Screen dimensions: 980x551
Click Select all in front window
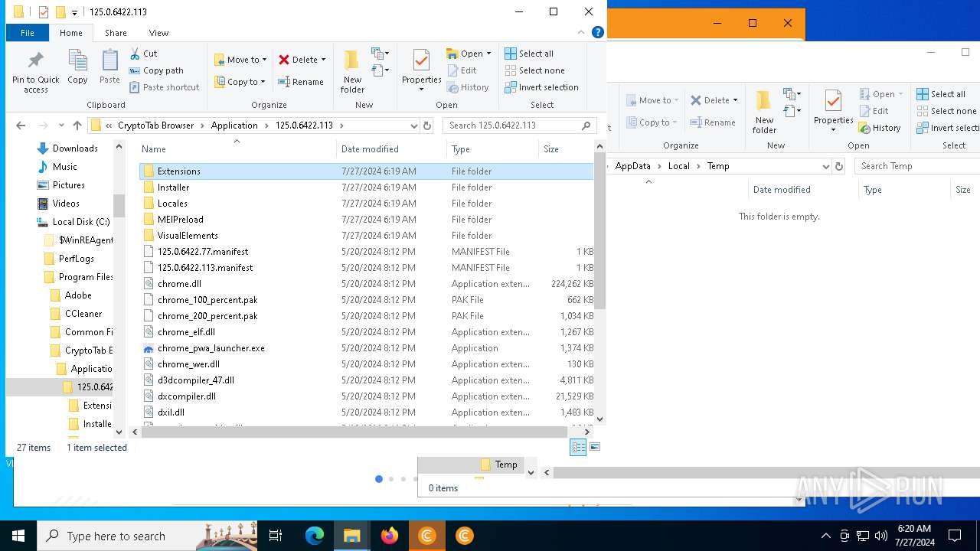click(529, 54)
